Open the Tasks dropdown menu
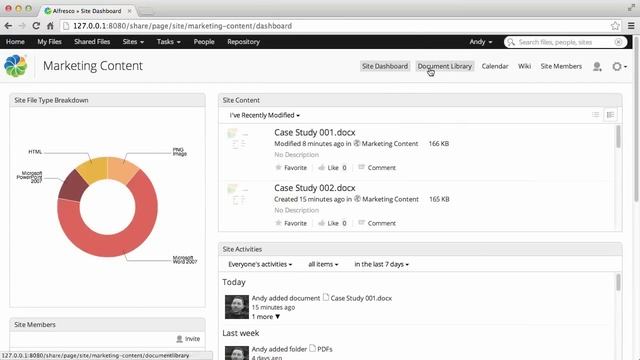The image size is (640, 360). coord(168,42)
